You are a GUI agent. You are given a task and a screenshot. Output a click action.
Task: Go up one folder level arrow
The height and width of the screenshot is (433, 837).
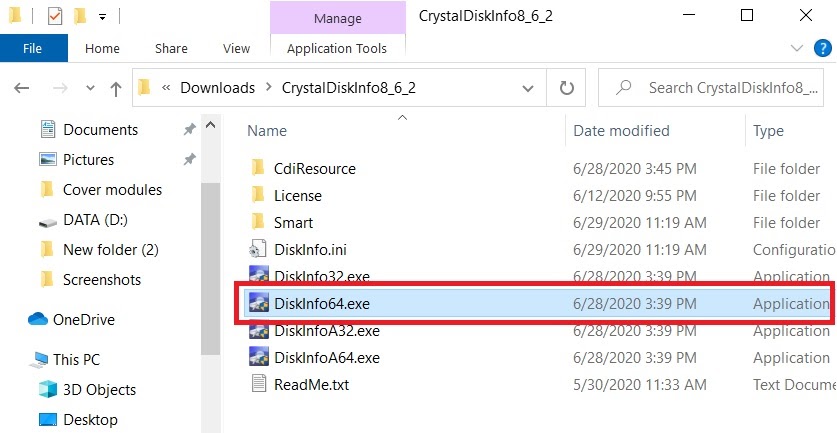(x=116, y=88)
